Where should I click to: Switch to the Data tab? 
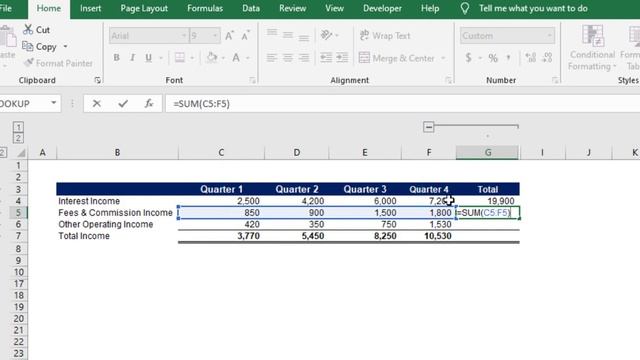coord(251,9)
